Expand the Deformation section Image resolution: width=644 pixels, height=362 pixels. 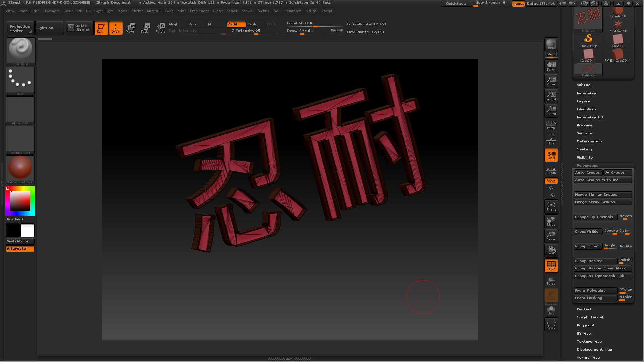[589, 141]
